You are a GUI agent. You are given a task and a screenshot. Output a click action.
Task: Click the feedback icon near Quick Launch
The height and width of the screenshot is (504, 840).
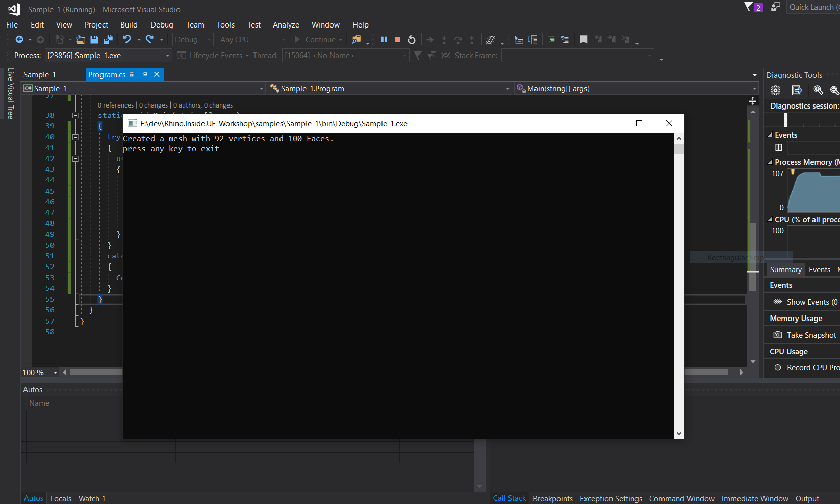coord(775,7)
